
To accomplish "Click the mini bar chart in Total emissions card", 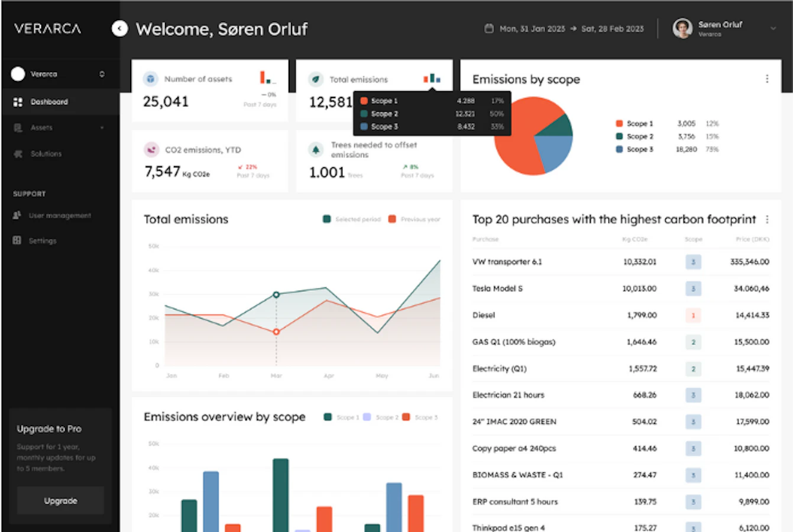I will point(432,78).
